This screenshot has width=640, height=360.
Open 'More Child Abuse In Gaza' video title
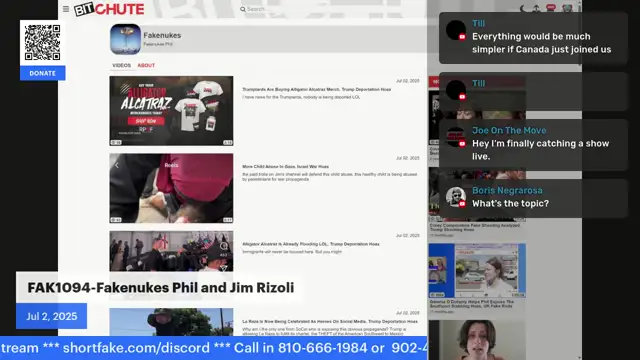[x=285, y=167]
